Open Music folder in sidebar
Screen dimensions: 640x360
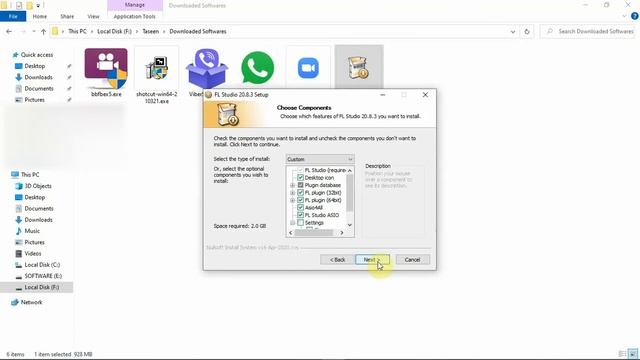click(x=32, y=231)
